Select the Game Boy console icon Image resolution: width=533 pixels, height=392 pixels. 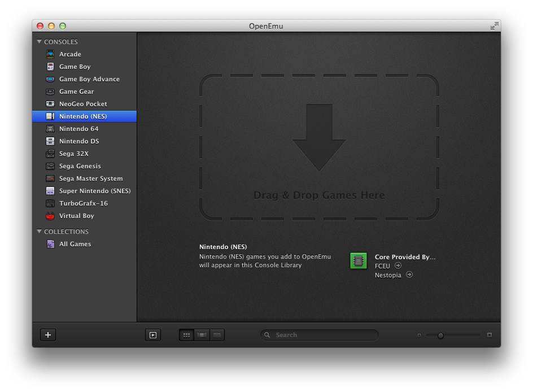tap(50, 66)
